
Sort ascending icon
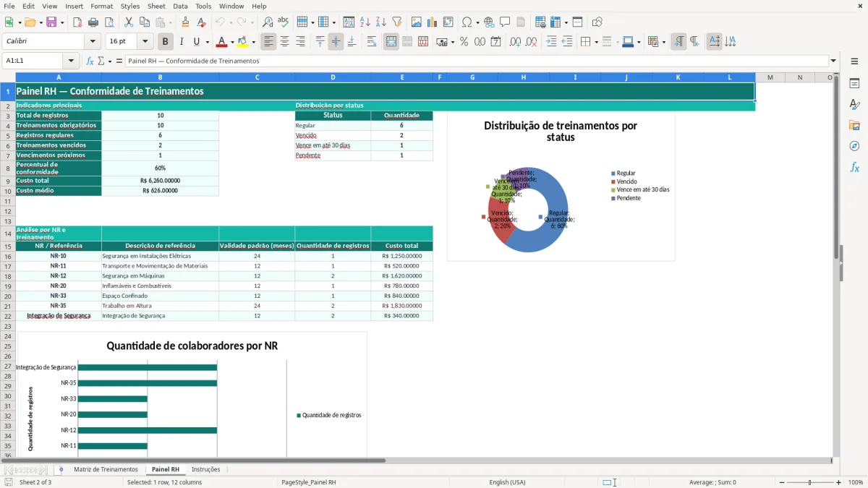[x=365, y=22]
